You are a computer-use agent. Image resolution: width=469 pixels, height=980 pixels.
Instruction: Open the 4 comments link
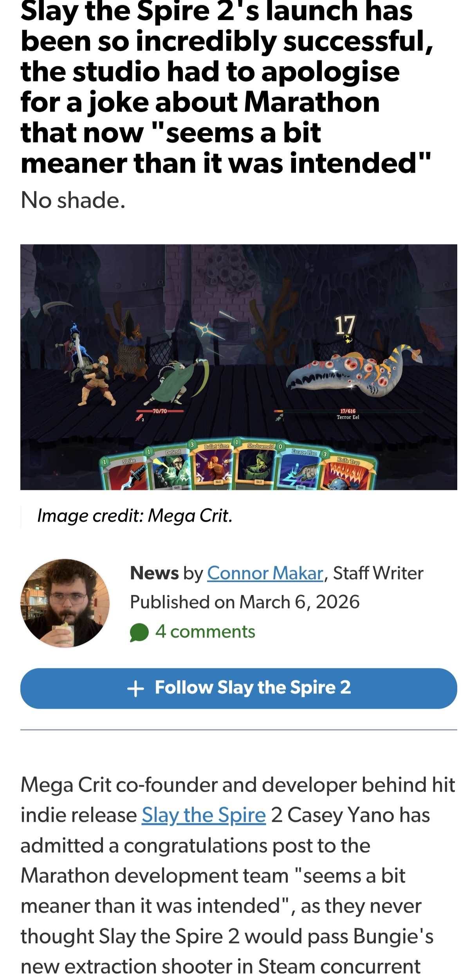point(205,632)
